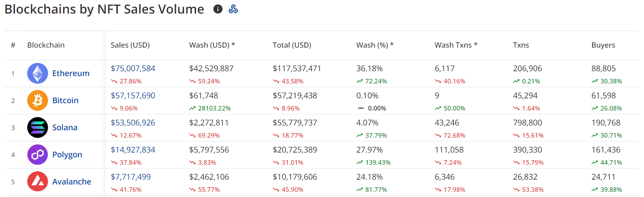644x197 pixels.
Task: Sort the table by Buyers column
Action: point(603,45)
